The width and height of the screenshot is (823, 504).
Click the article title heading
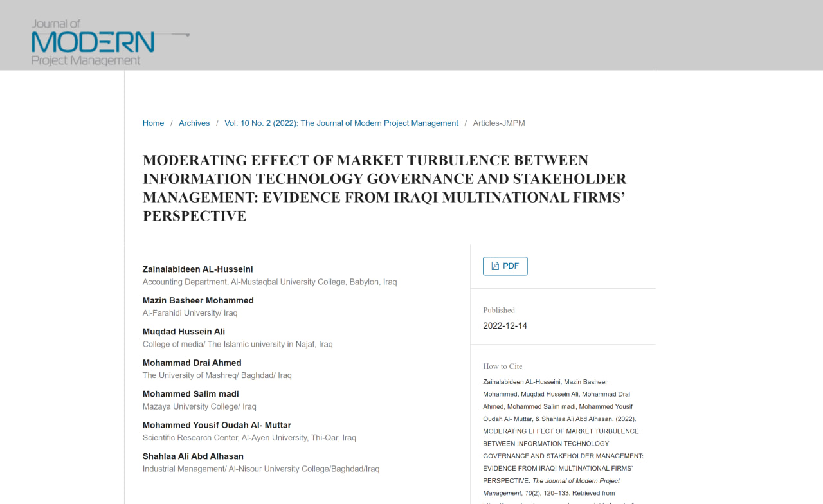coord(384,188)
